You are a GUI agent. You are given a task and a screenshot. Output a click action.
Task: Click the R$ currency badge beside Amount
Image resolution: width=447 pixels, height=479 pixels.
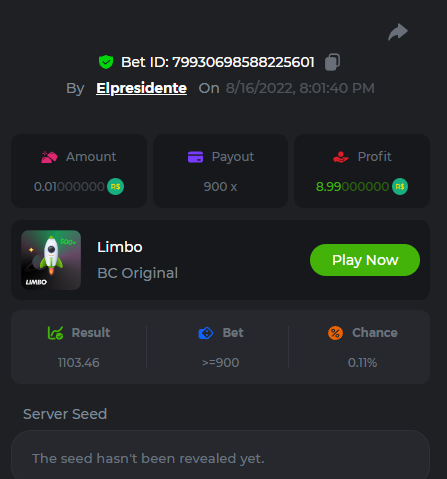115,186
